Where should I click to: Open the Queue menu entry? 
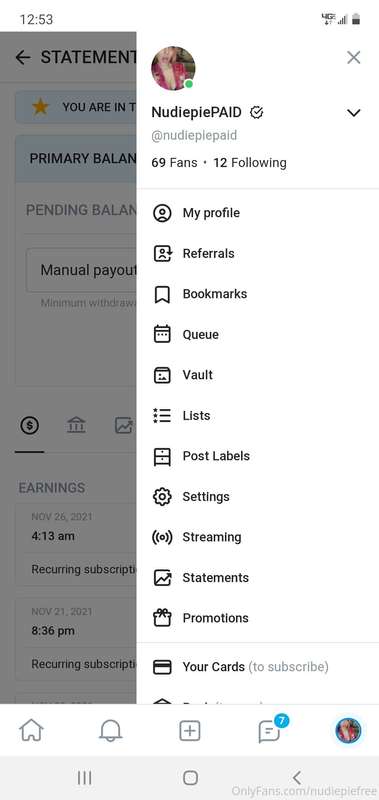[x=258, y=335]
